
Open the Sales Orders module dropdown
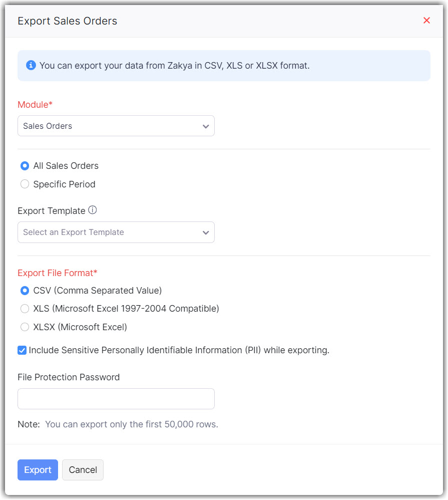tap(116, 126)
